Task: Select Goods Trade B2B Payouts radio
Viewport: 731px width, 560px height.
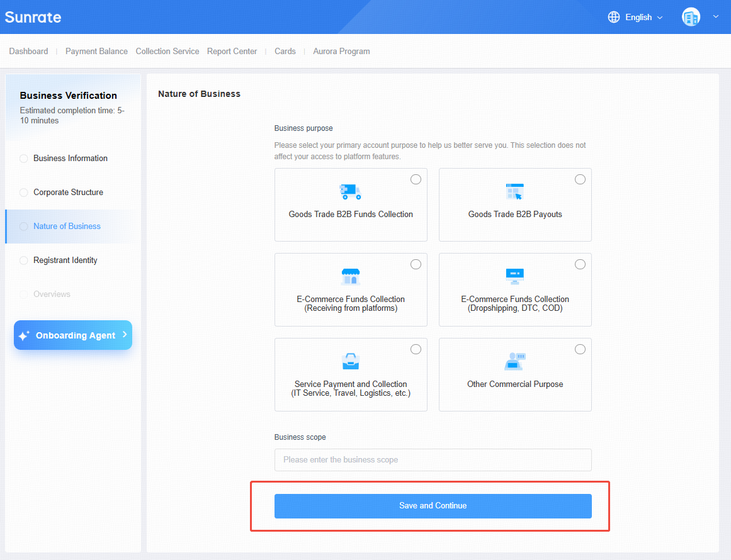Action: click(580, 179)
